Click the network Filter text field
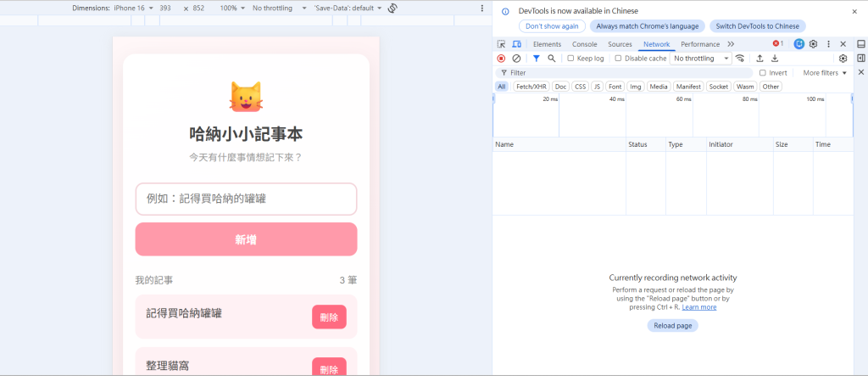This screenshot has height=376, width=868. click(x=624, y=73)
